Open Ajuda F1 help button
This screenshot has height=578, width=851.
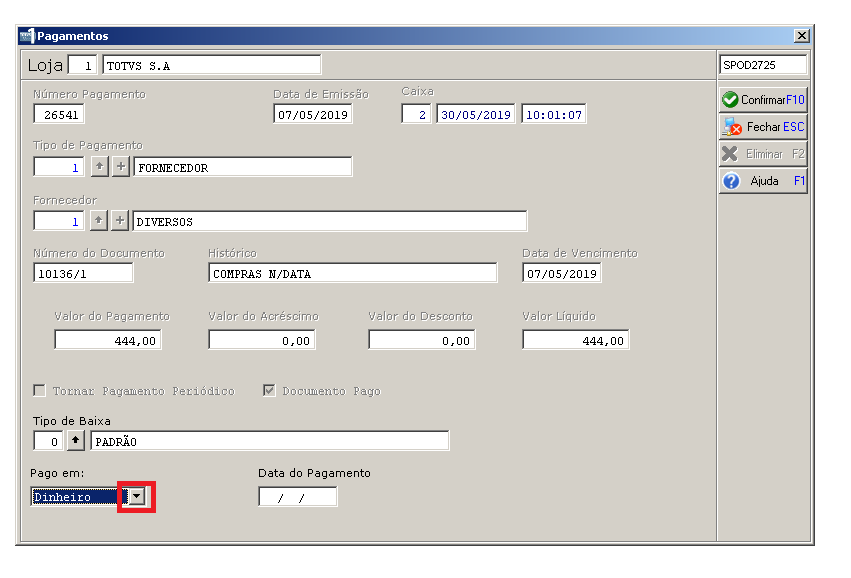pyautogui.click(x=763, y=181)
